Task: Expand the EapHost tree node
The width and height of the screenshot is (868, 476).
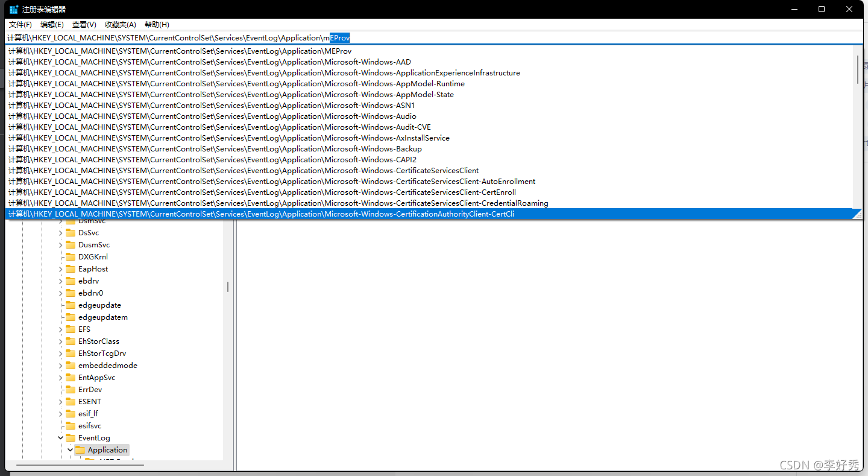Action: (x=60, y=269)
